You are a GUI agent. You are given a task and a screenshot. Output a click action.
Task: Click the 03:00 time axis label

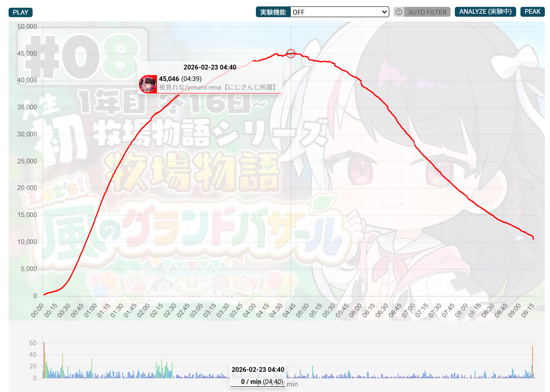(197, 310)
